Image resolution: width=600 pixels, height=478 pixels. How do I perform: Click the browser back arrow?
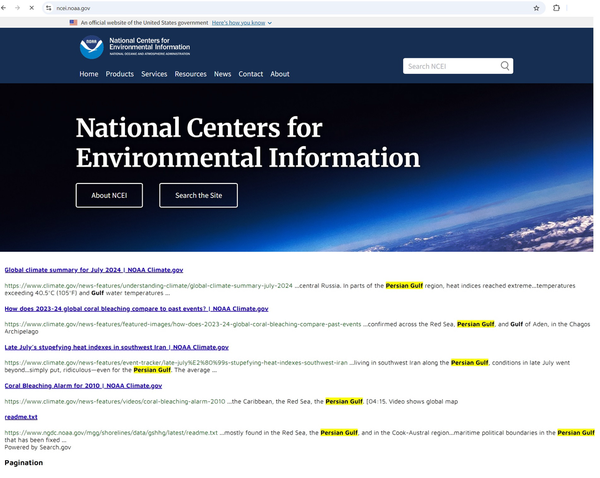coord(4,8)
